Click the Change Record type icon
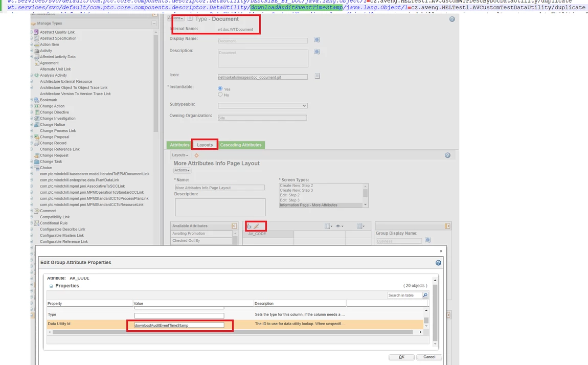This screenshot has width=588, height=365. (x=36, y=143)
